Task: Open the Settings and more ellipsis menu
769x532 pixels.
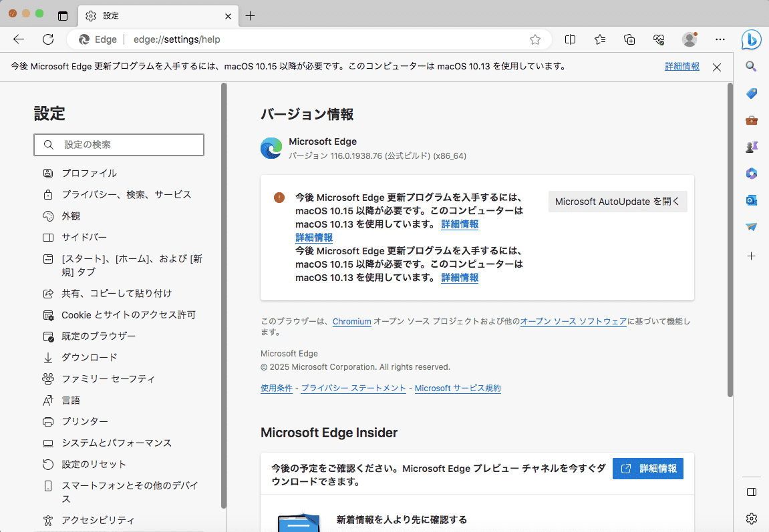Action: click(x=720, y=39)
